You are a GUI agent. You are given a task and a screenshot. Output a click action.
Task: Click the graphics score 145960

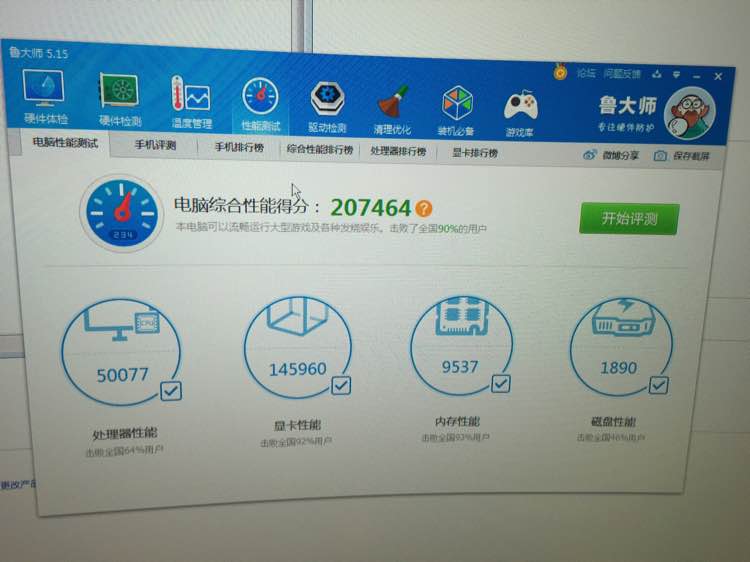tap(298, 369)
